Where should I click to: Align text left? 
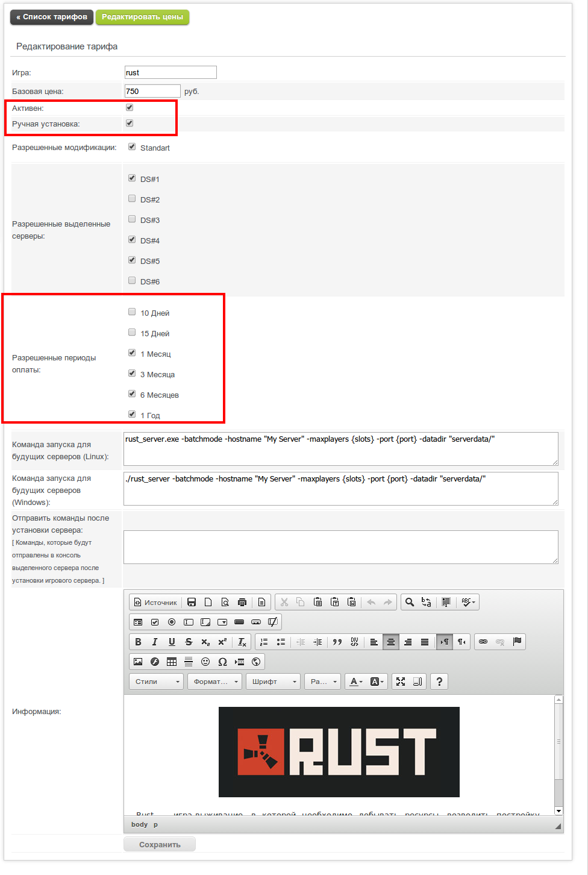[374, 642]
